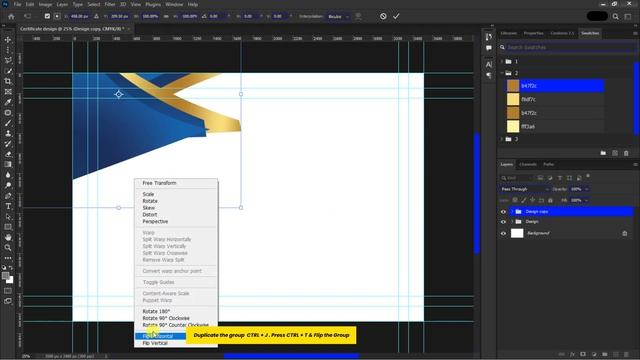
Task: Select the Move tool
Action: [8, 40]
